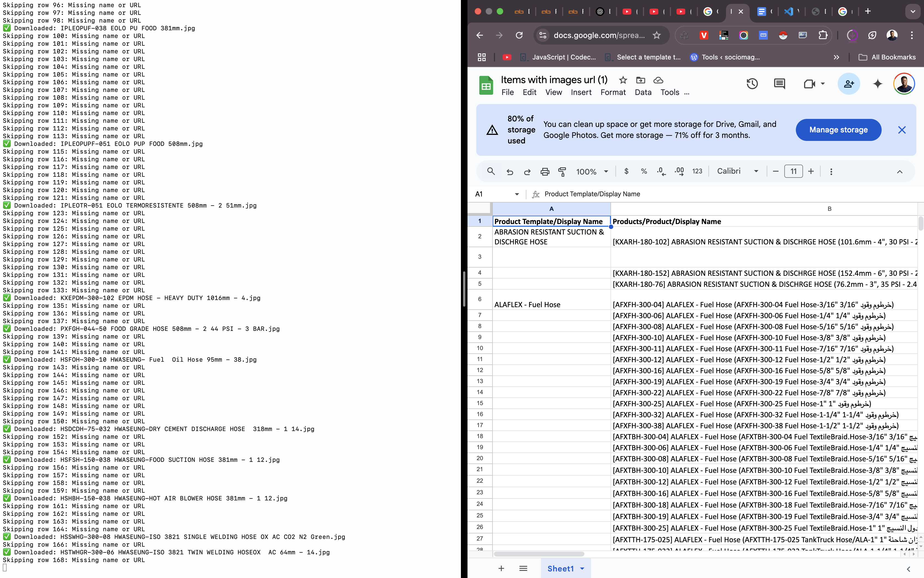This screenshot has height=578, width=924.
Task: Open version history clock icon
Action: click(752, 84)
